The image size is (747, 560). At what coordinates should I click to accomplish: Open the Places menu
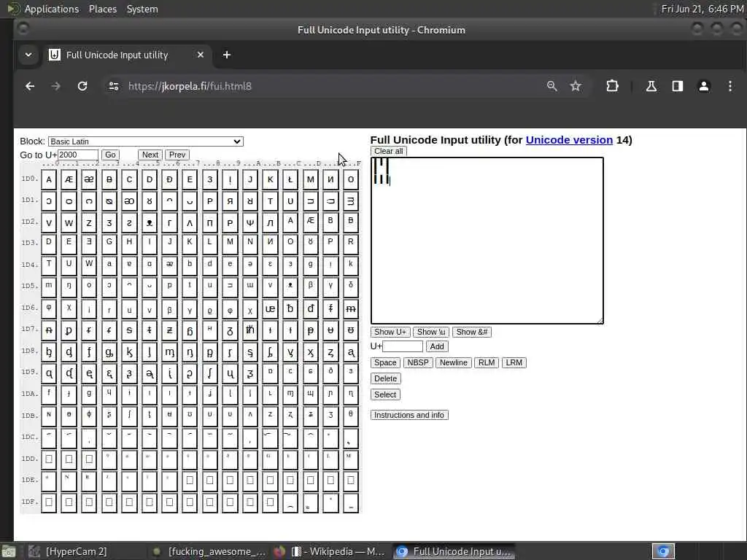[x=103, y=9]
